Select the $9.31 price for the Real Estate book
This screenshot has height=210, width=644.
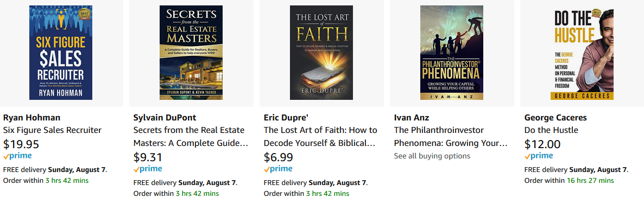[x=148, y=157]
